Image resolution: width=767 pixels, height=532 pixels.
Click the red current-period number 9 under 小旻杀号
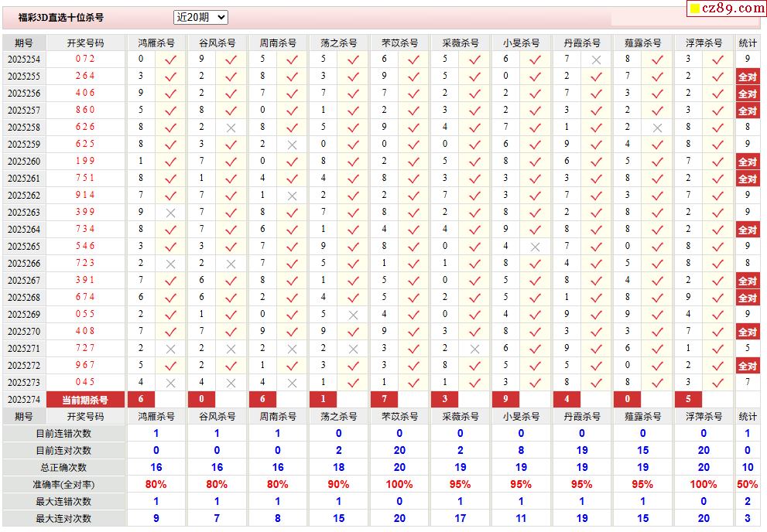(505, 400)
